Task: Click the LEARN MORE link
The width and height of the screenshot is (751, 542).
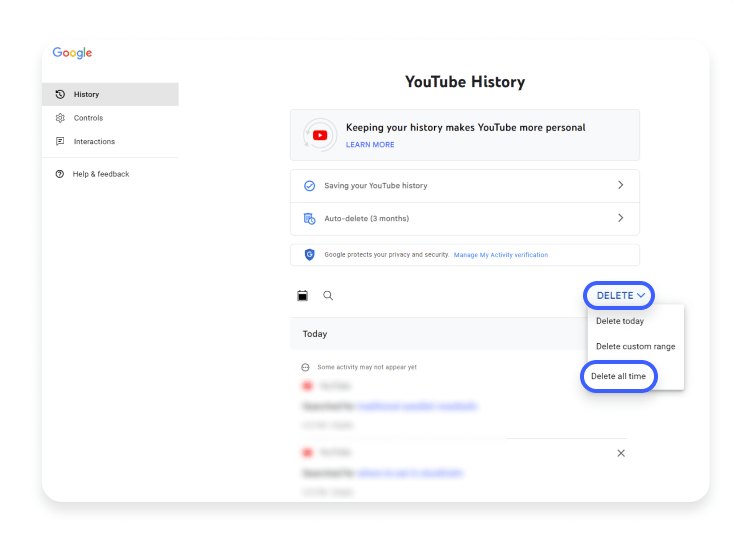Action: point(370,145)
